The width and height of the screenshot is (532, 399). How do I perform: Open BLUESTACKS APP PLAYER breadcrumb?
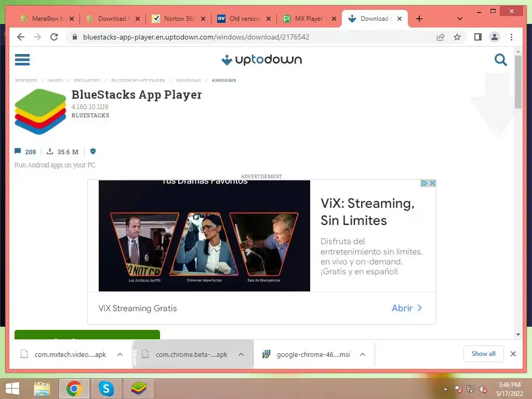coord(138,81)
